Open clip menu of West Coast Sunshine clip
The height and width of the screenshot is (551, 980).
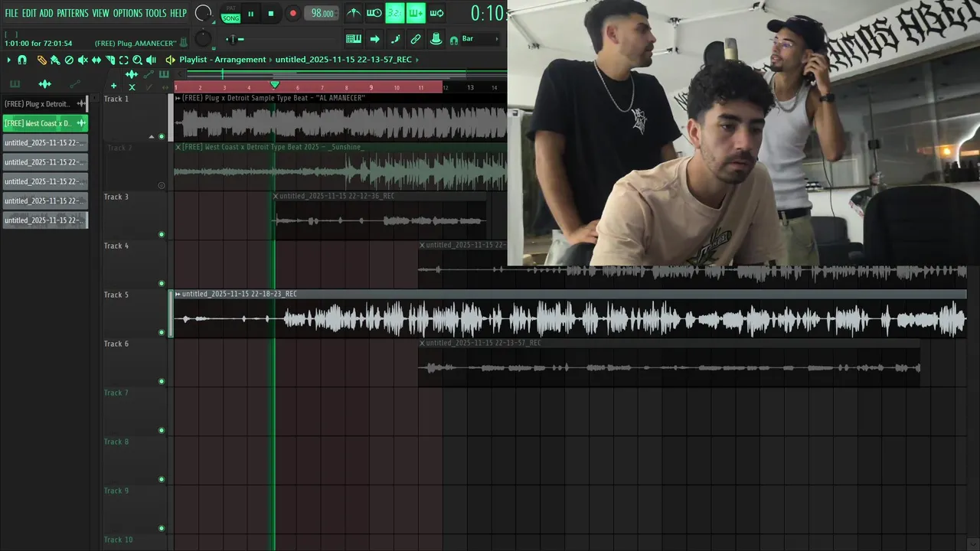coord(178,147)
